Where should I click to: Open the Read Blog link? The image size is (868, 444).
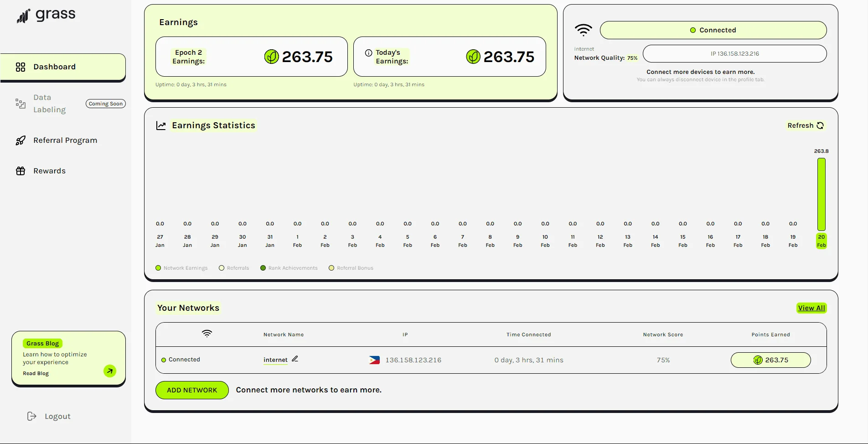pos(36,373)
